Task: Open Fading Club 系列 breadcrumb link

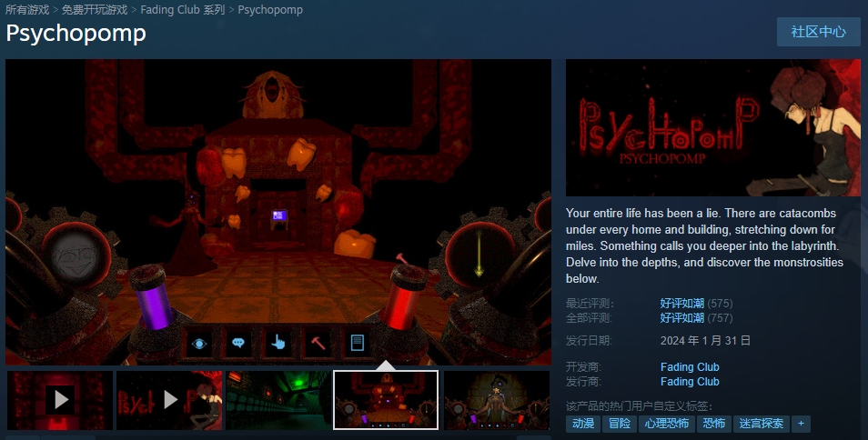Action: tap(183, 10)
